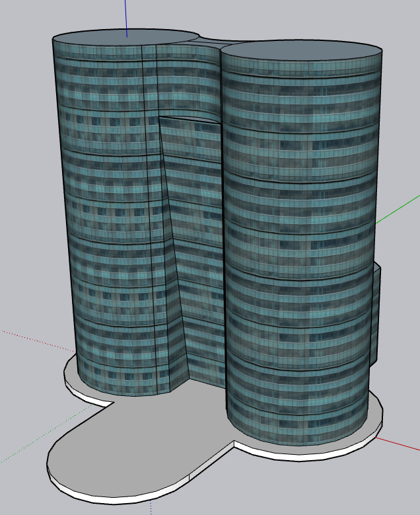The width and height of the screenshot is (420, 515).
Task: Click the dotted blue axis below the model
Action: pyautogui.click(x=152, y=508)
